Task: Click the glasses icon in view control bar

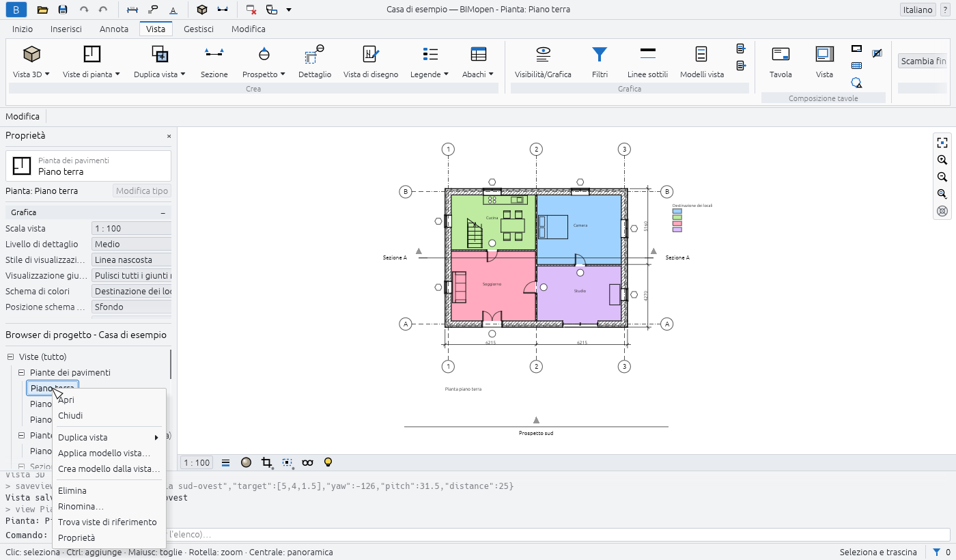Action: point(307,462)
